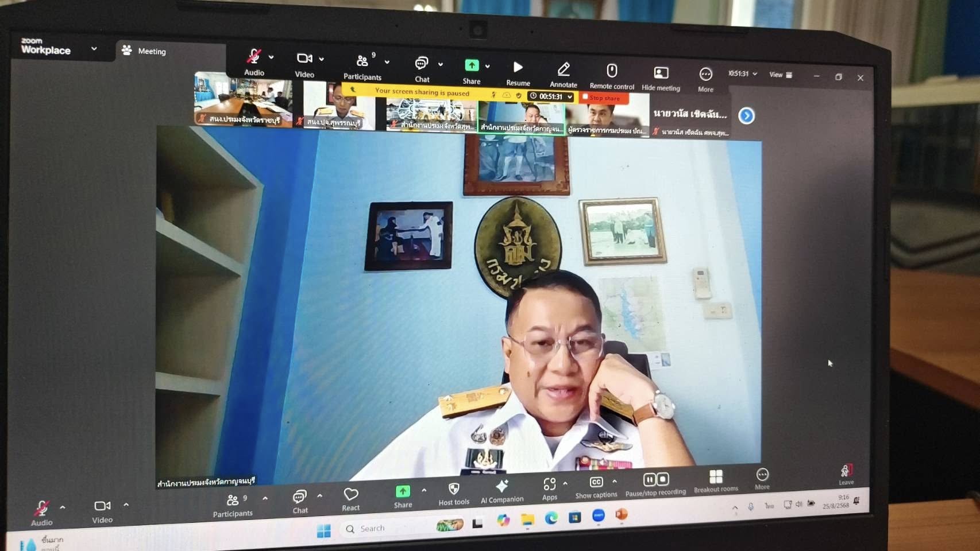Click Hide meeting icon
This screenshot has height=551, width=980.
click(661, 73)
